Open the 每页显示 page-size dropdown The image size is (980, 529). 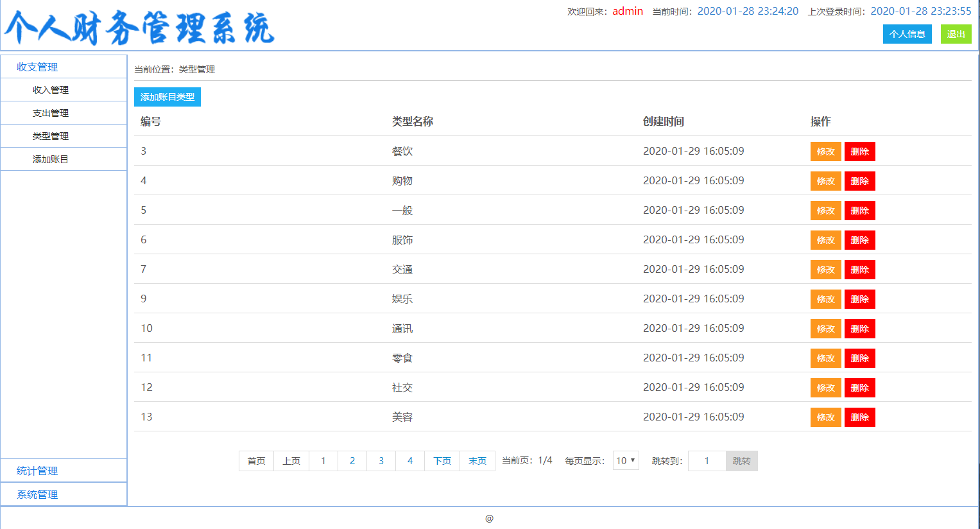click(625, 460)
